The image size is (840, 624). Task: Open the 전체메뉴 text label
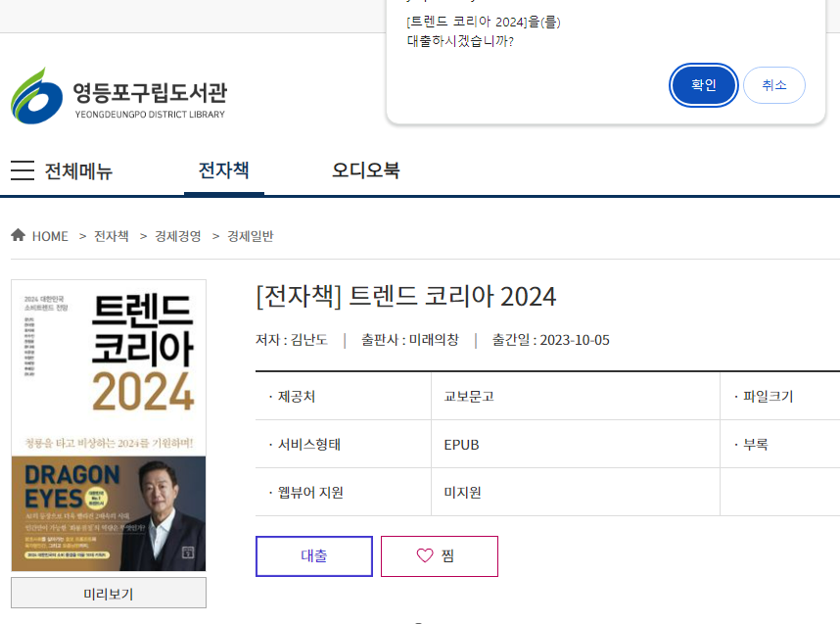coord(78,171)
